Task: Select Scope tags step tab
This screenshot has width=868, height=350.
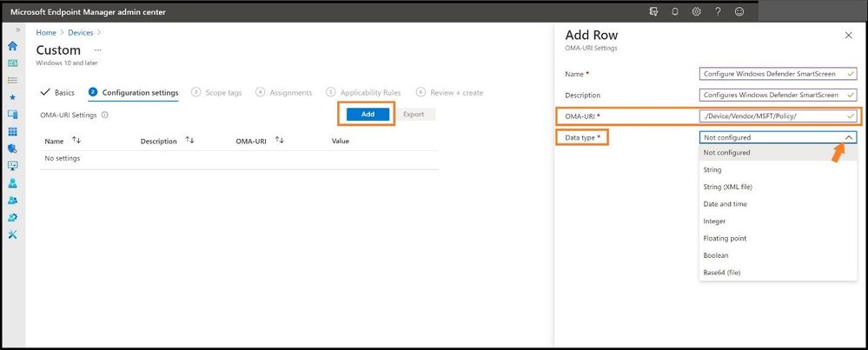Action: coord(216,92)
